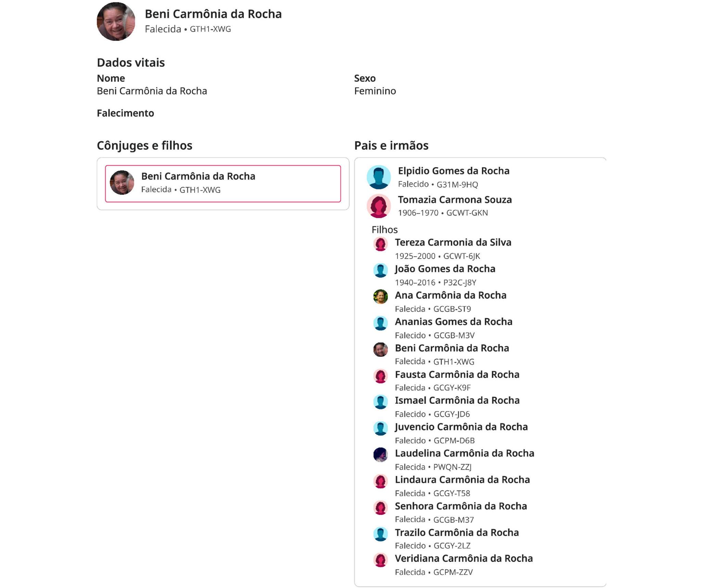Click Ismael Carmônia da Rocha's avatar icon
The width and height of the screenshot is (701, 588).
tap(380, 402)
